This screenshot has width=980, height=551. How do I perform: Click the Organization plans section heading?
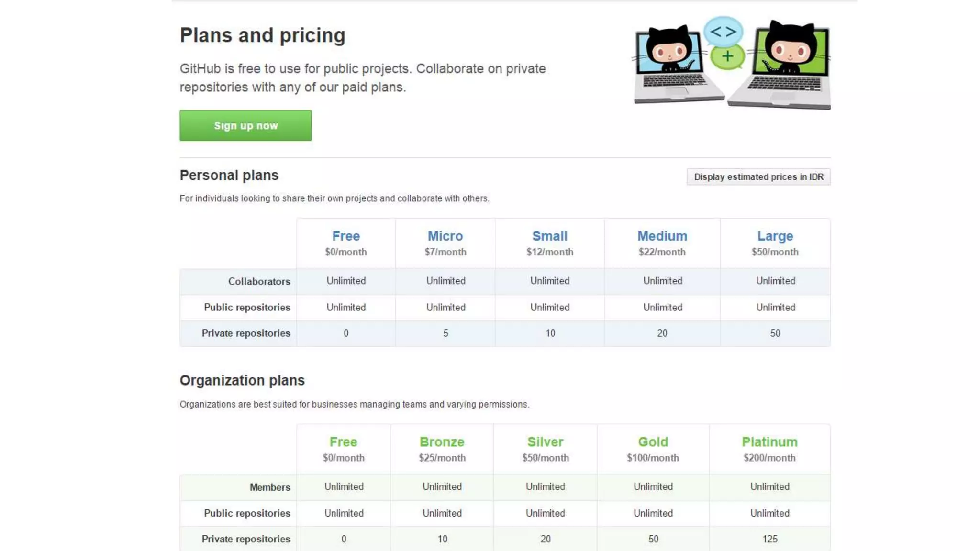242,381
